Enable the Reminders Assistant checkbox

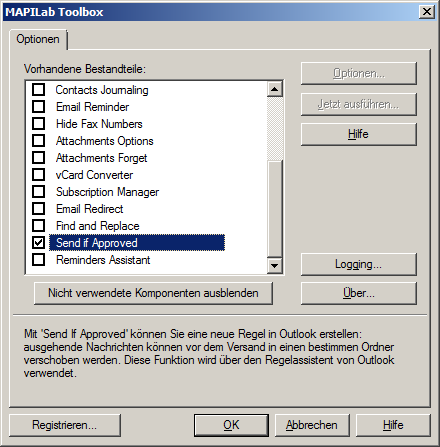point(38,260)
